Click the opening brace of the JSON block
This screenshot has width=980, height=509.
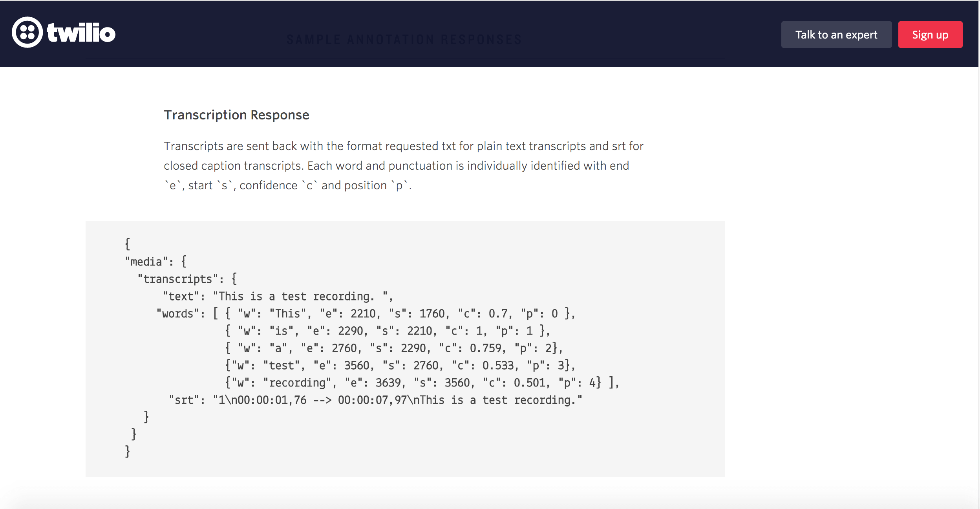127,244
